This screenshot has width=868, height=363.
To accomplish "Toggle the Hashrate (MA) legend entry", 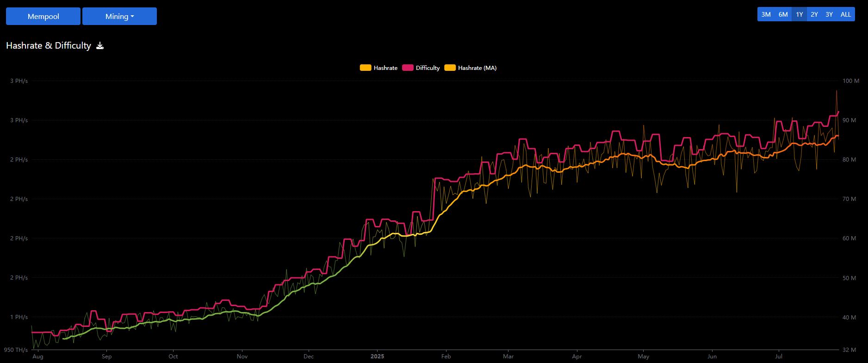I will point(477,68).
